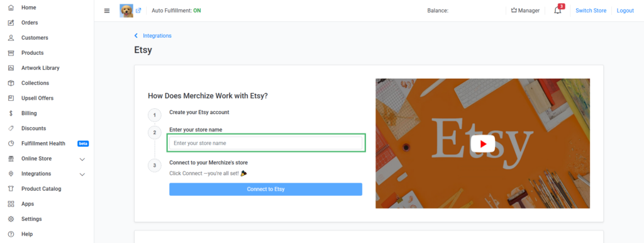The width and height of the screenshot is (644, 243).
Task: Click the hamburger menu icon
Action: coord(107,11)
